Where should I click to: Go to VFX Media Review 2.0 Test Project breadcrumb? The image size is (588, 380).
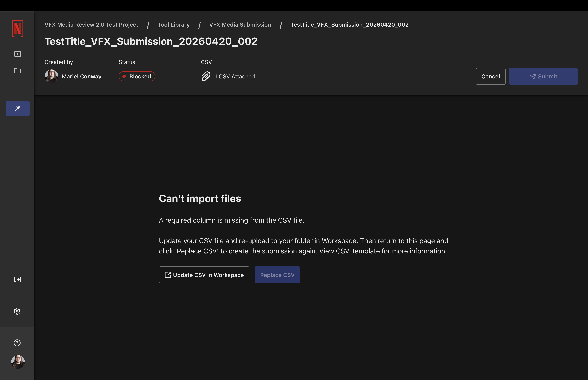[91, 25]
